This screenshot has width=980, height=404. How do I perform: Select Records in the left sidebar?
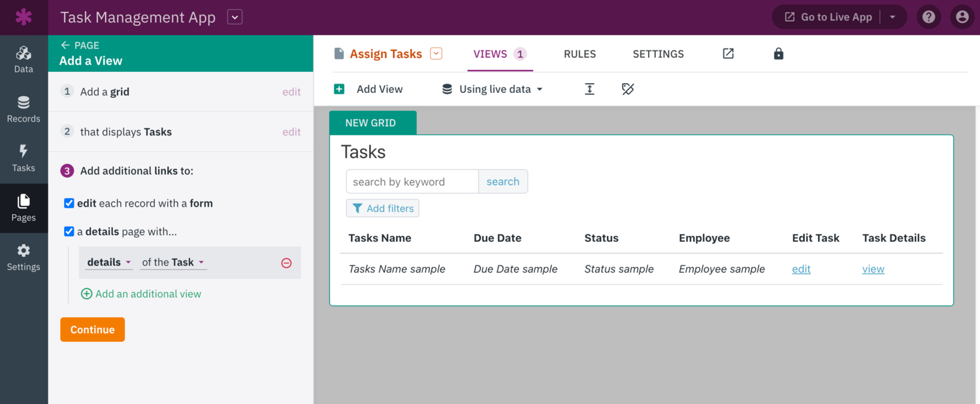click(x=24, y=109)
